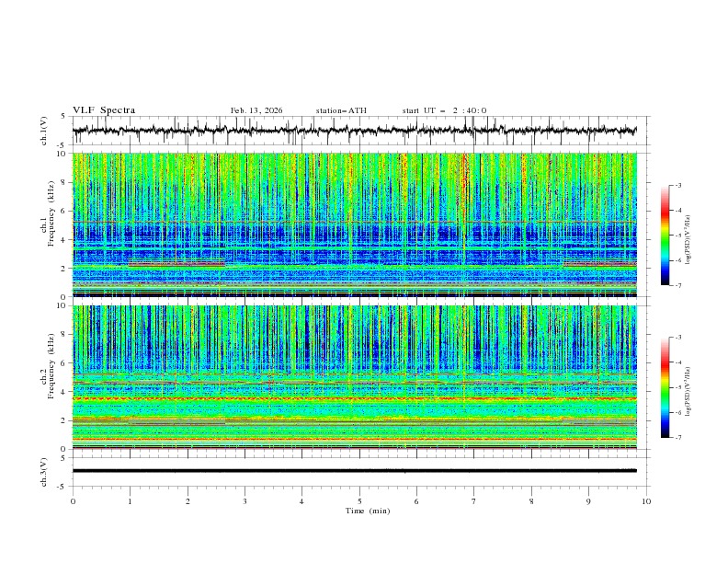The height and width of the screenshot is (563, 728).
Task: Click the 5 minute tick on time axis
Action: click(359, 501)
